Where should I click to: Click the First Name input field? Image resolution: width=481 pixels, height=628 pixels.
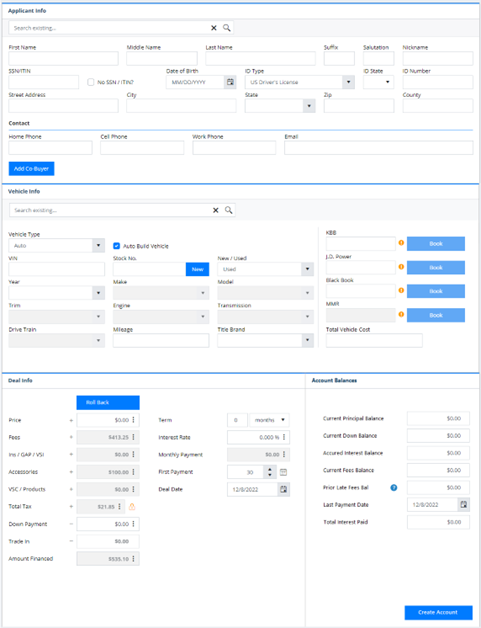63,58
